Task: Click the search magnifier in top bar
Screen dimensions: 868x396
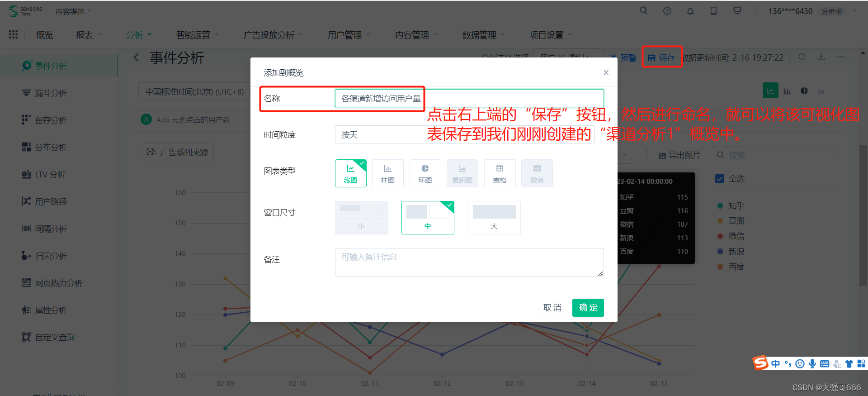Action: coord(643,10)
